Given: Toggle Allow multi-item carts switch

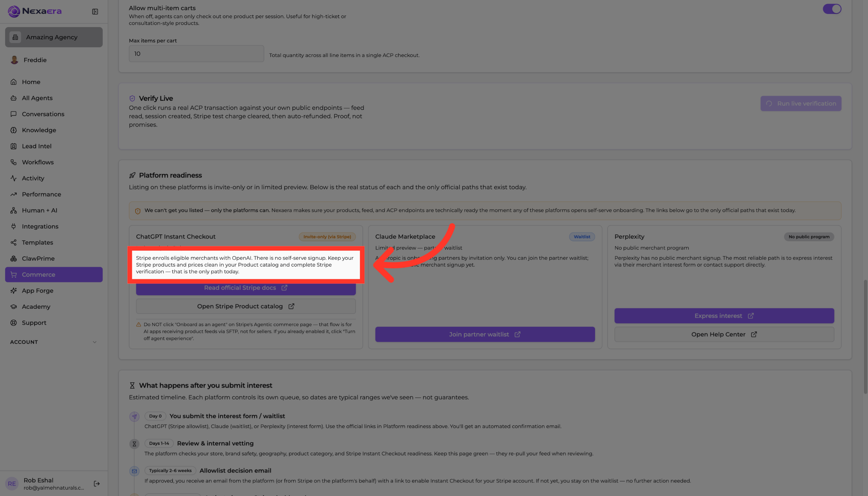Looking at the screenshot, I should click(832, 9).
